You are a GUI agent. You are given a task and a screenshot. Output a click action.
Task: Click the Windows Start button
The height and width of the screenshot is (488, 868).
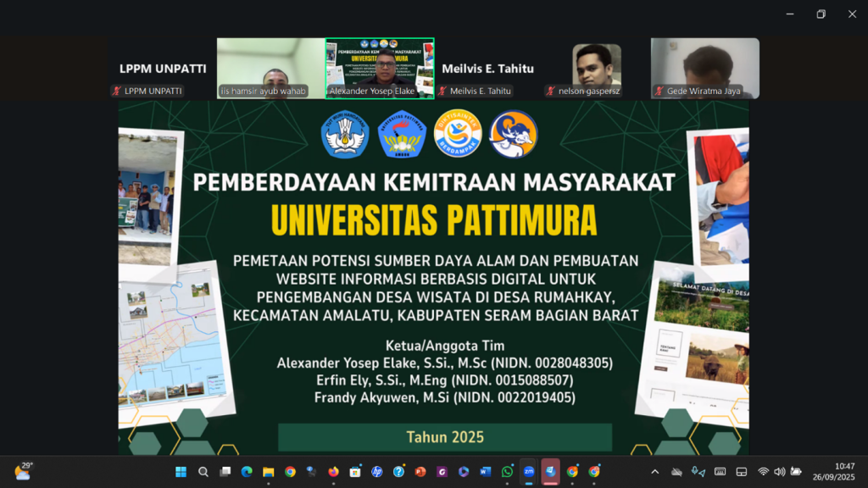tap(181, 472)
